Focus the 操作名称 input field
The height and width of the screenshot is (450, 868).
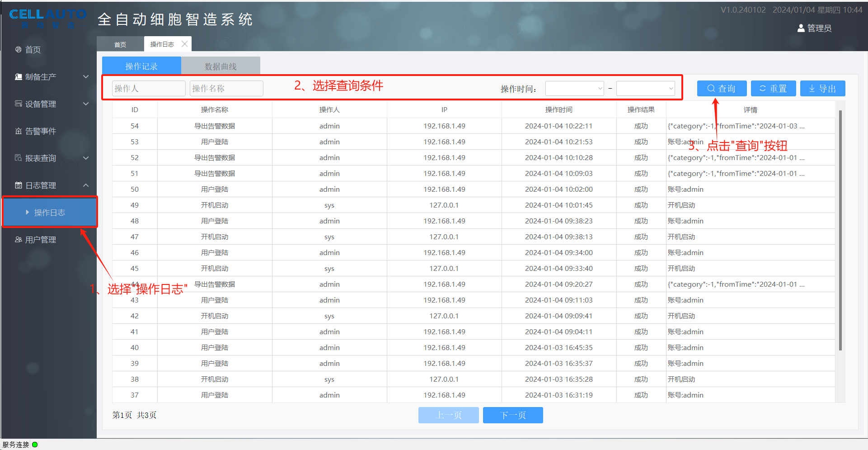pyautogui.click(x=227, y=88)
